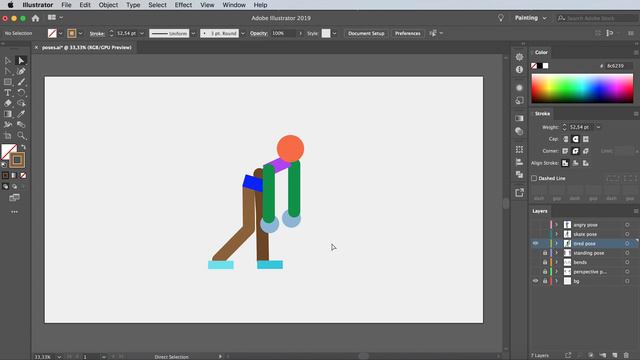The width and height of the screenshot is (640, 360).
Task: Create new layer in Layers panel
Action: [x=615, y=355]
